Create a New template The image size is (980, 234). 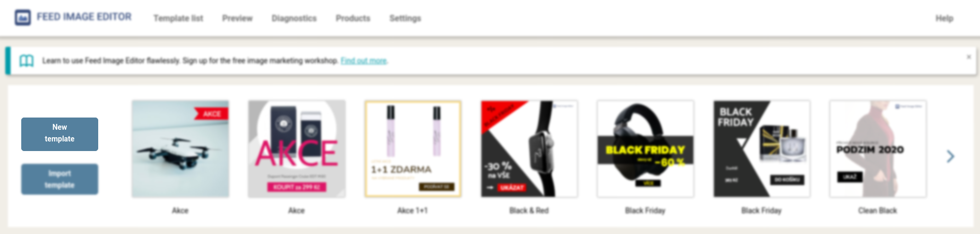tap(59, 134)
